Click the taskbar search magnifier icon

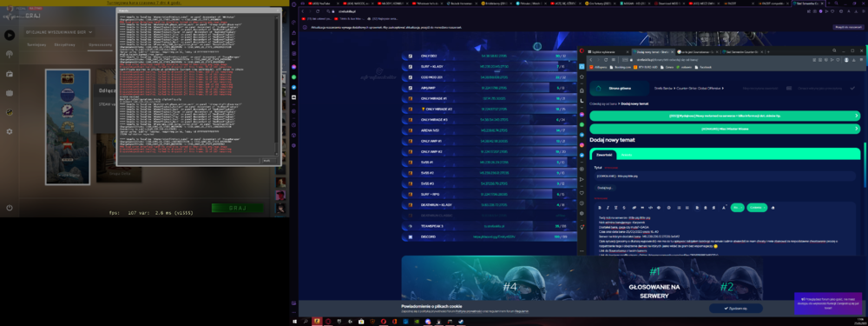point(305,321)
